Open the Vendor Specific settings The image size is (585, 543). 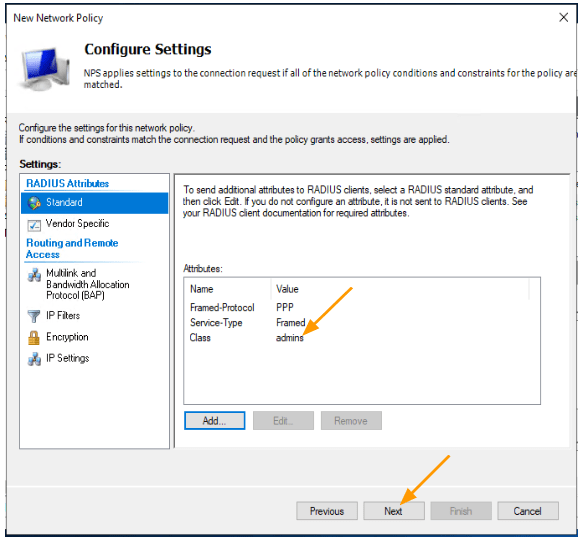77,224
